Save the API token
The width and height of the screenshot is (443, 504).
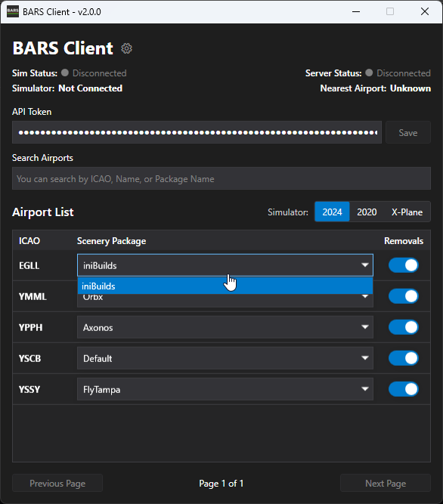[x=408, y=132]
